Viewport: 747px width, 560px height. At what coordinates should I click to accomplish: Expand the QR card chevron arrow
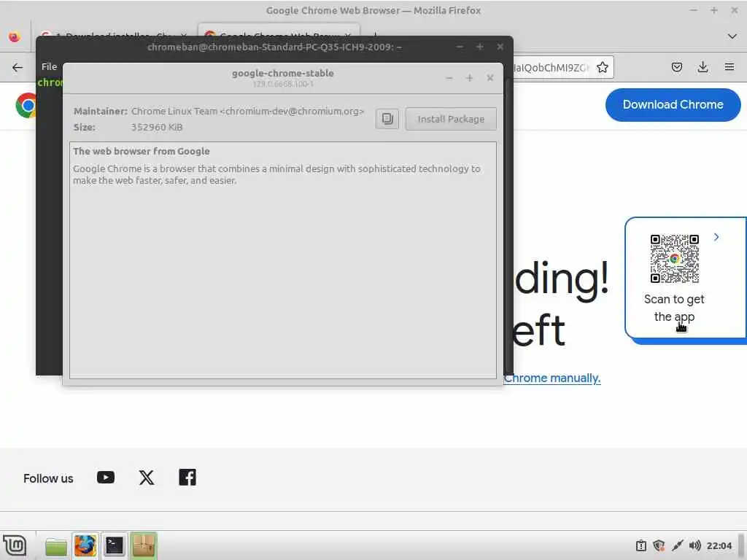point(716,237)
